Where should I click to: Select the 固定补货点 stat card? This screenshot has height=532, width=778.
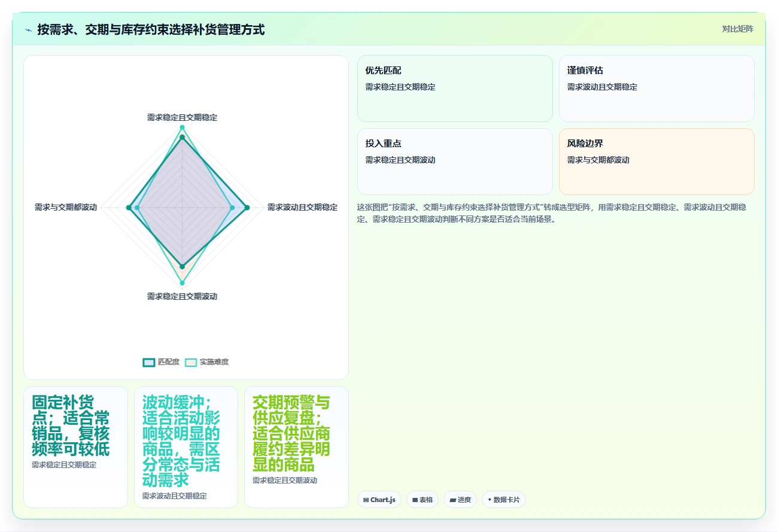tap(75, 447)
